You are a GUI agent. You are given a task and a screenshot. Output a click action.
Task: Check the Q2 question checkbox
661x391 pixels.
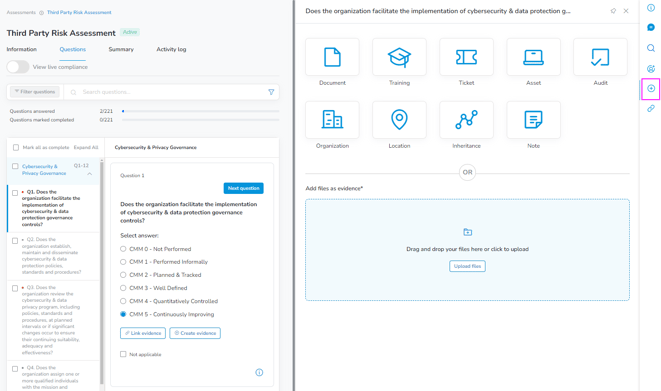coord(15,241)
